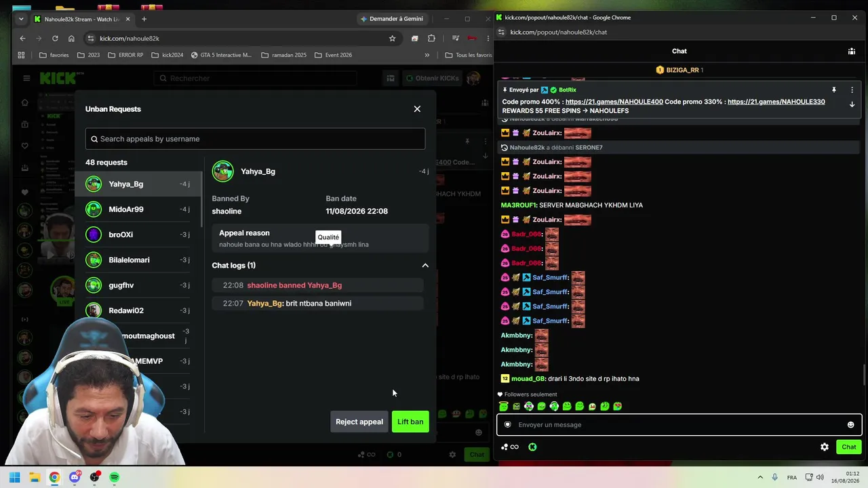This screenshot has height=488, width=868.
Task: Open the 21.games/NAHOULE330 promo link
Action: click(x=776, y=102)
